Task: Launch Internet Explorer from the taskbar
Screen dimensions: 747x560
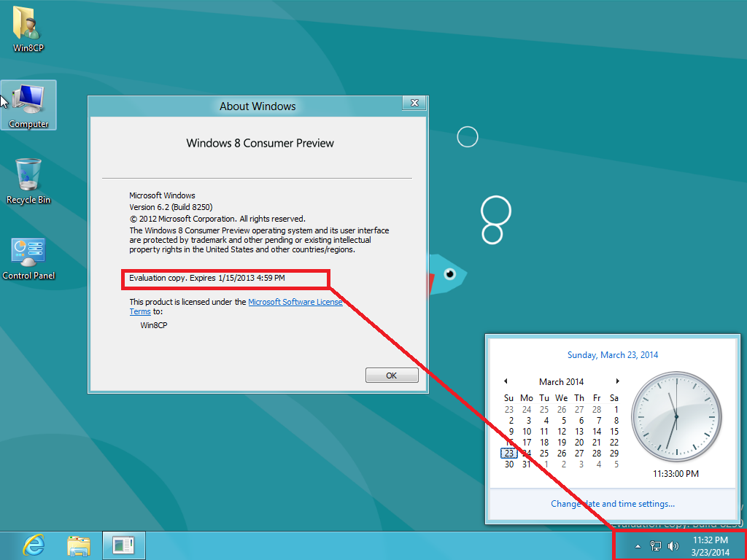Action: click(x=34, y=545)
